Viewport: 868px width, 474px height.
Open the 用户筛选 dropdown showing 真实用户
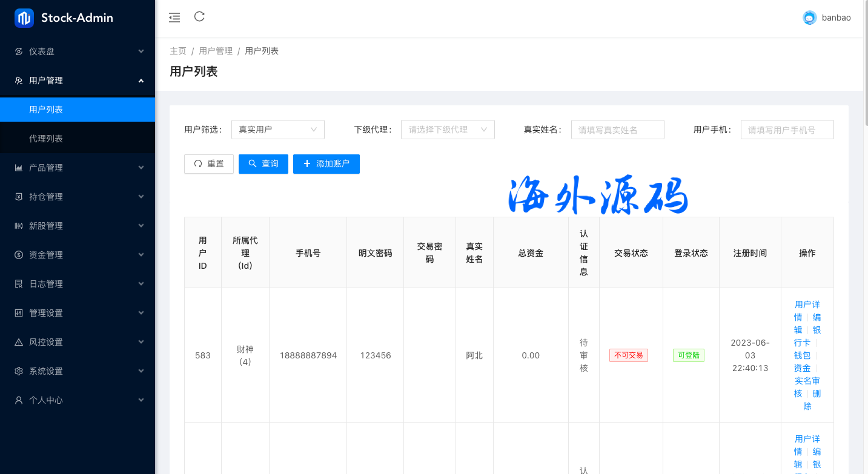click(277, 130)
